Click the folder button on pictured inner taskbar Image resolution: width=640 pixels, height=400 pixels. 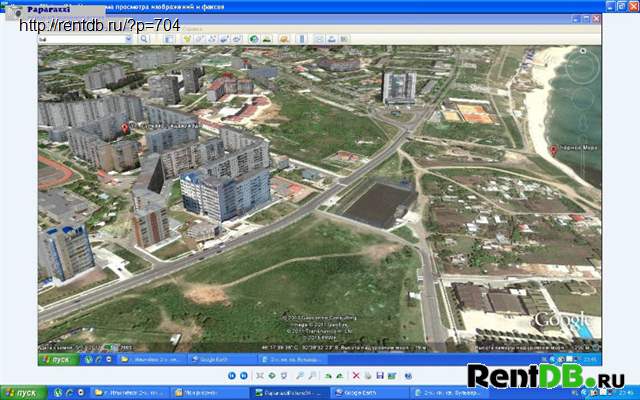click(x=151, y=360)
